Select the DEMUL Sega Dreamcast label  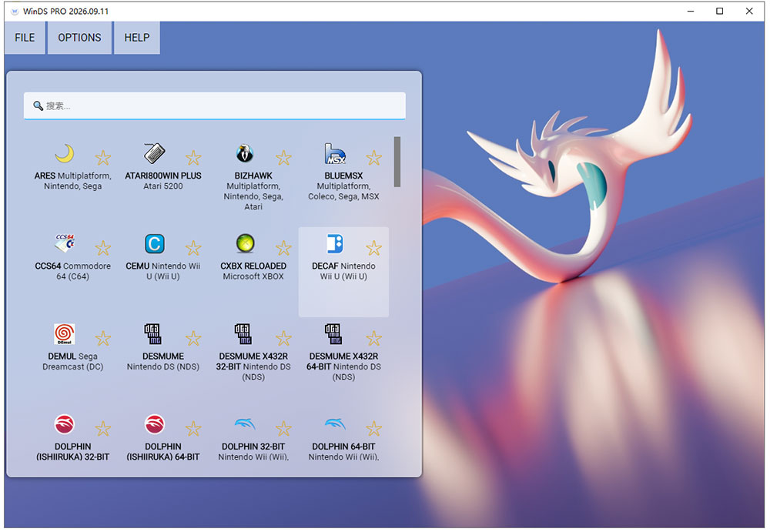click(72, 362)
